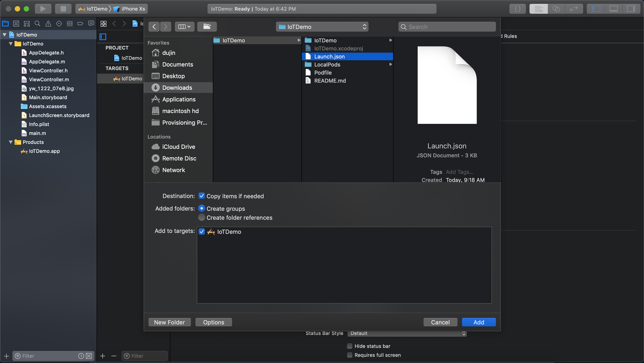The height and width of the screenshot is (363, 644).
Task: Toggle the Debug area panel
Action: click(x=613, y=9)
